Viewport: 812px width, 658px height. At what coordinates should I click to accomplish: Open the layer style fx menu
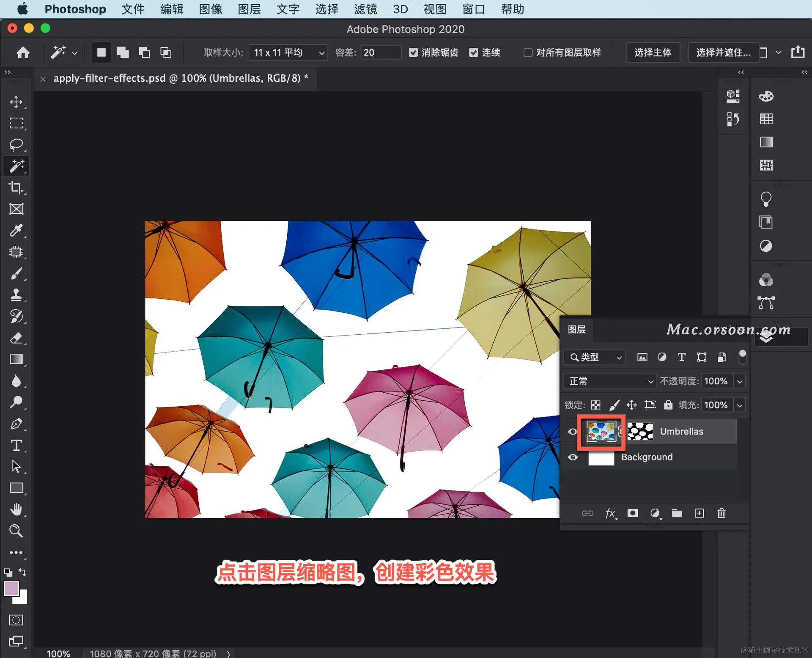610,513
